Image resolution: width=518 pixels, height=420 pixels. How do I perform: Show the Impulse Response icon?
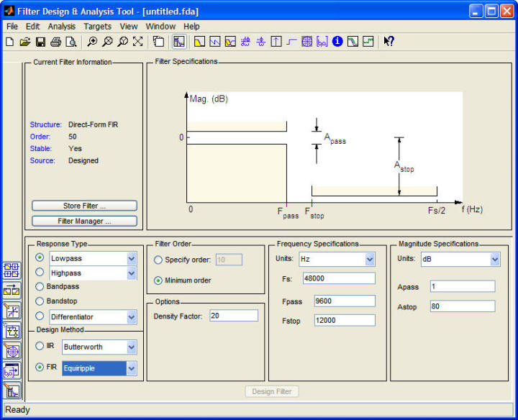[276, 42]
